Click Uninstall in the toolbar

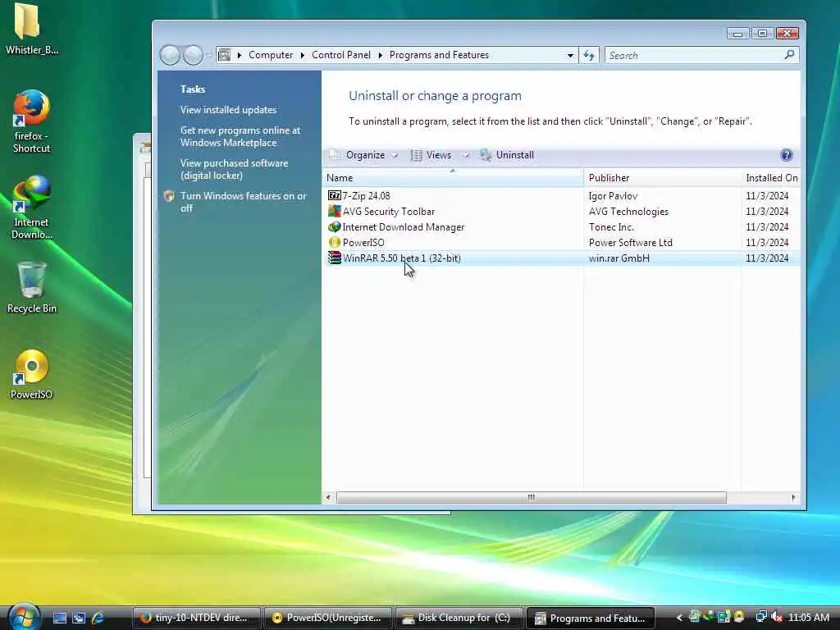click(507, 155)
